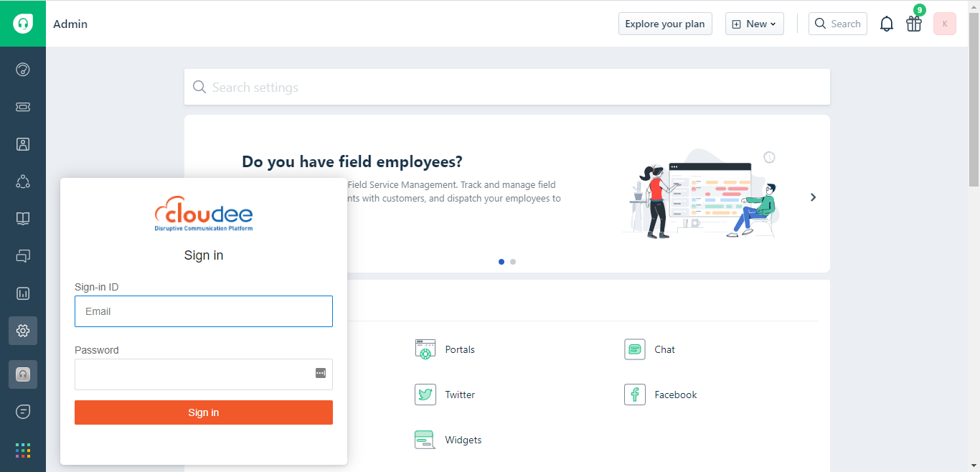The height and width of the screenshot is (472, 980).
Task: Focus the Sign-in ID email field
Action: point(204,311)
